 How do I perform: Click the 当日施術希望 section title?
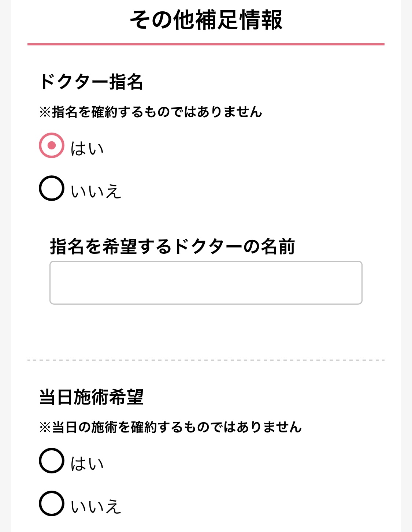pos(91,397)
